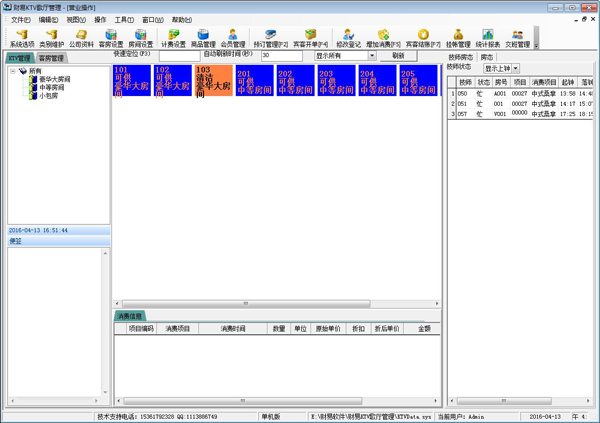Image resolution: width=600 pixels, height=423 pixels.
Task: Select 豪华大房间 in the room tree
Action: pyautogui.click(x=55, y=80)
